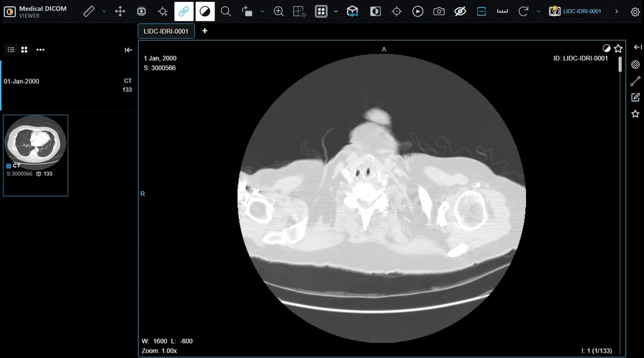Select the pan (move) tool
644x358 pixels.
[x=120, y=12]
